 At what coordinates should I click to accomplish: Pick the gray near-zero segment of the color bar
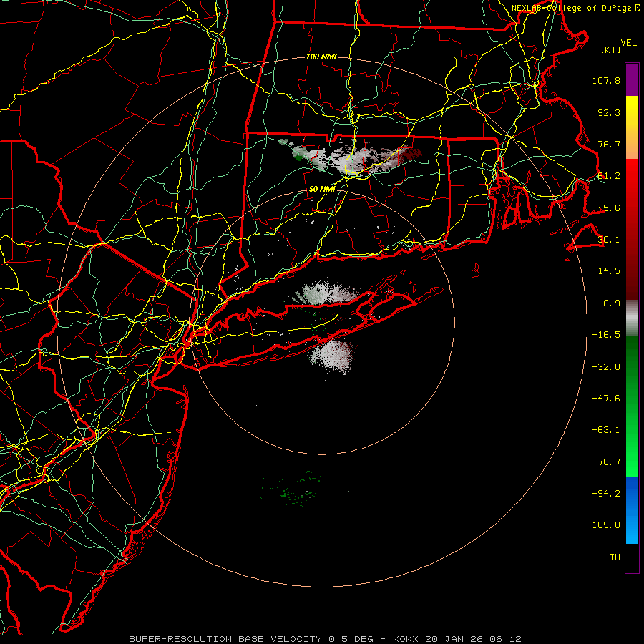click(x=632, y=318)
